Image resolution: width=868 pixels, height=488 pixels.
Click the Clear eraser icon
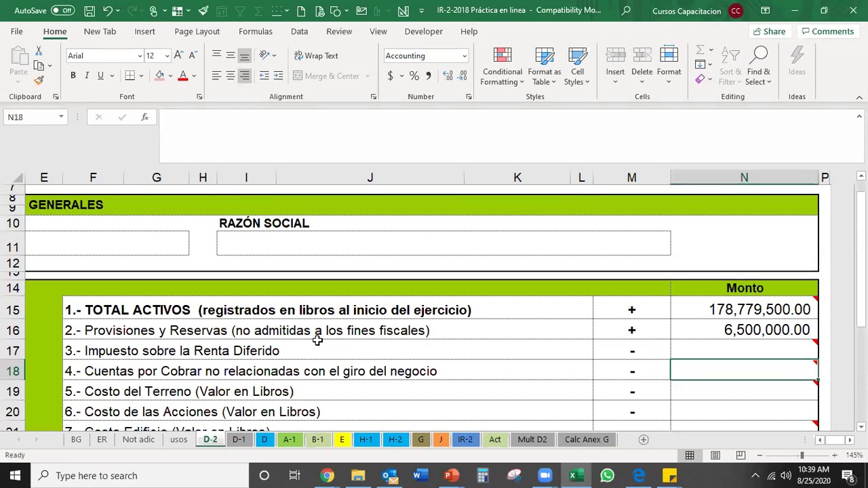tap(700, 79)
